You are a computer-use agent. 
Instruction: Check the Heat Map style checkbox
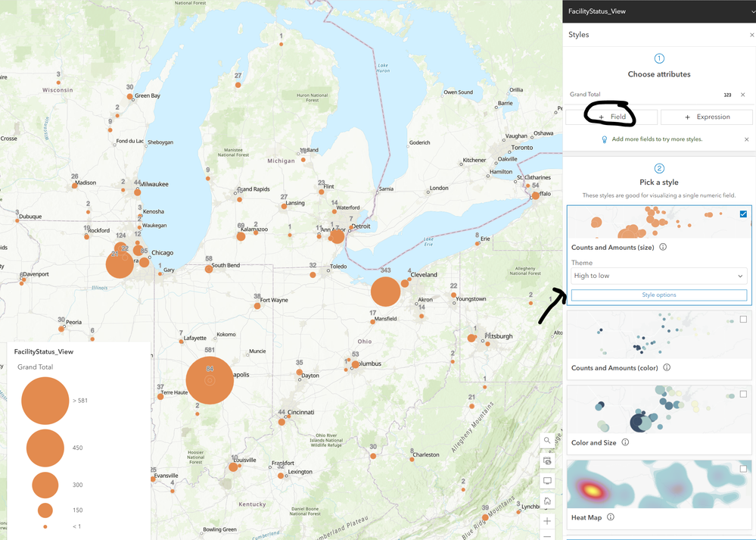[x=743, y=469]
